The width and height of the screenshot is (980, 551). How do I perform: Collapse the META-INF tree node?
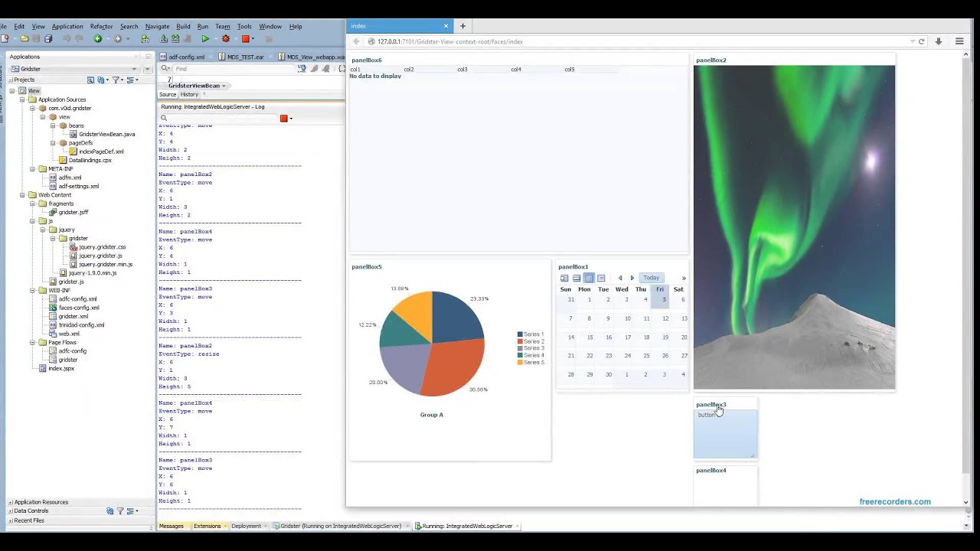pyautogui.click(x=32, y=169)
